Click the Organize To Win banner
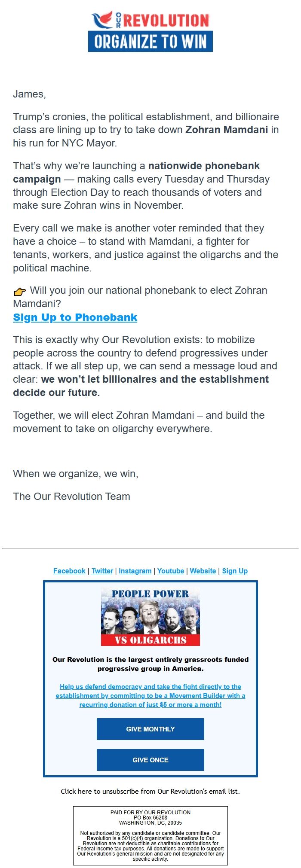 150,42
